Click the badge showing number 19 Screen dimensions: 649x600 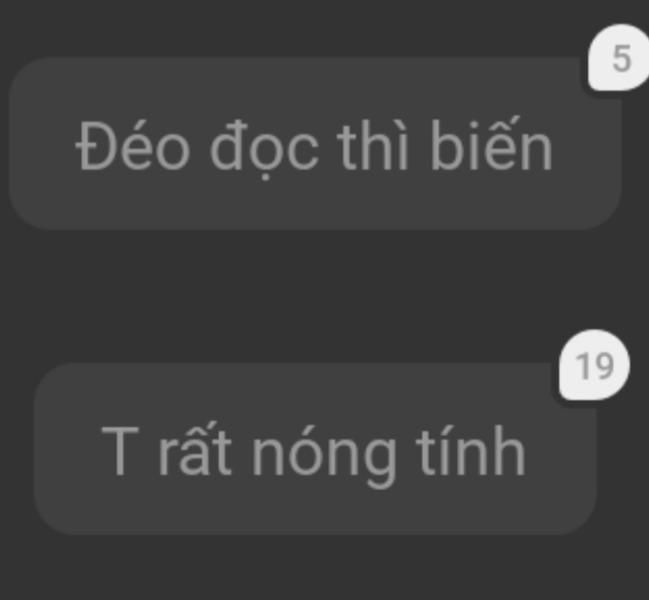click(594, 365)
